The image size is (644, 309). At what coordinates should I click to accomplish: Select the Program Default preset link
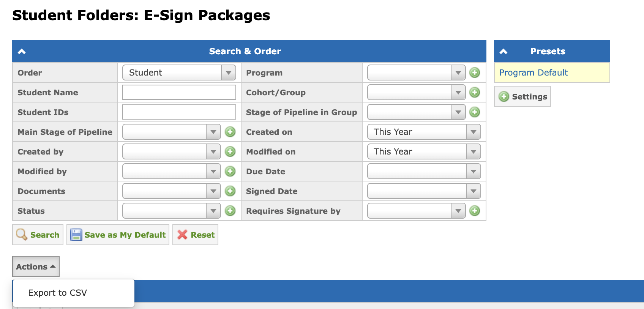[x=533, y=73]
